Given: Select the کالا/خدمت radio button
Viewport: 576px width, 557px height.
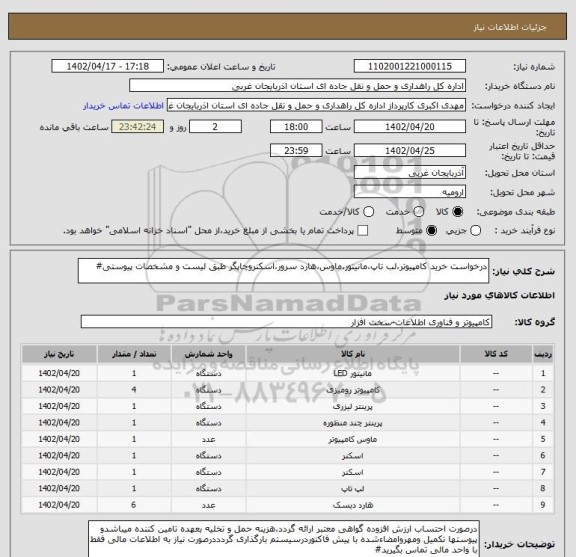Looking at the screenshot, I should point(368,212).
